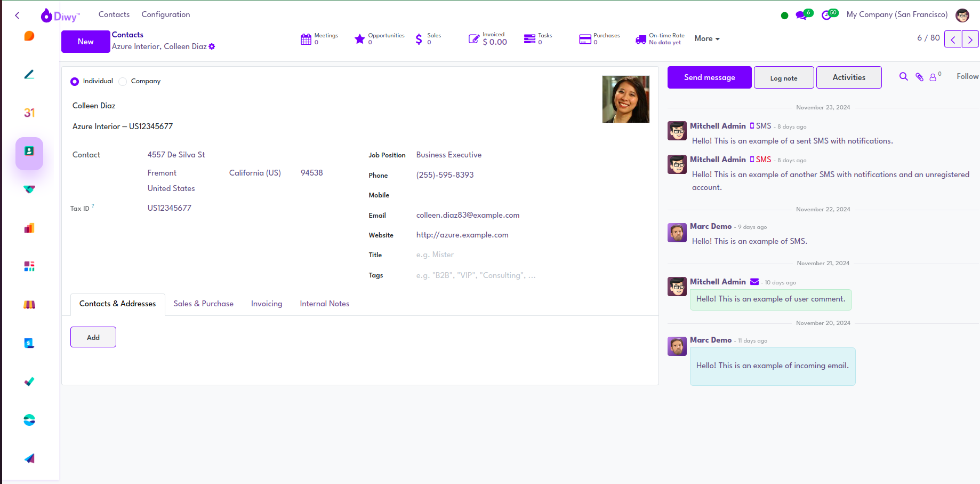Switch to the Contacts & Addresses tab
The width and height of the screenshot is (980, 484).
click(118, 304)
